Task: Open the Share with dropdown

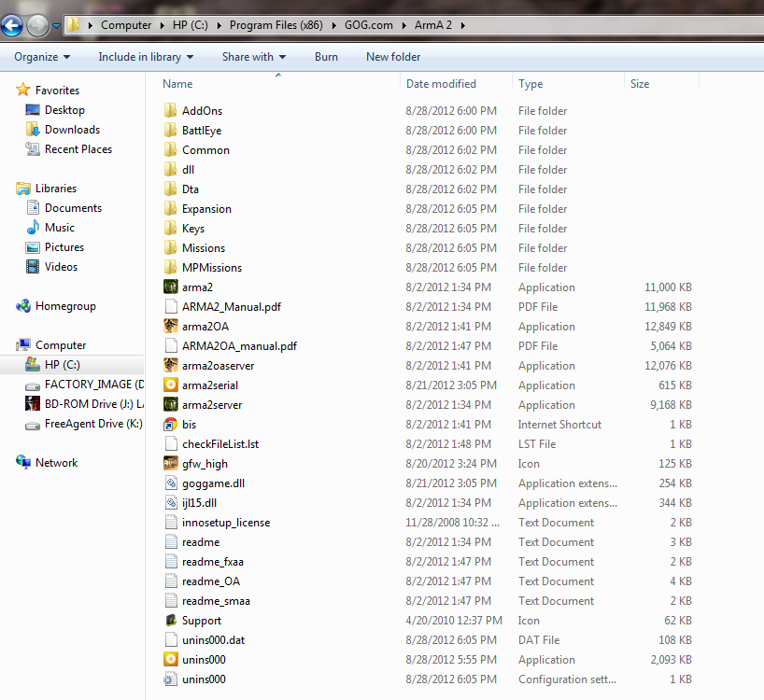Action: click(253, 57)
